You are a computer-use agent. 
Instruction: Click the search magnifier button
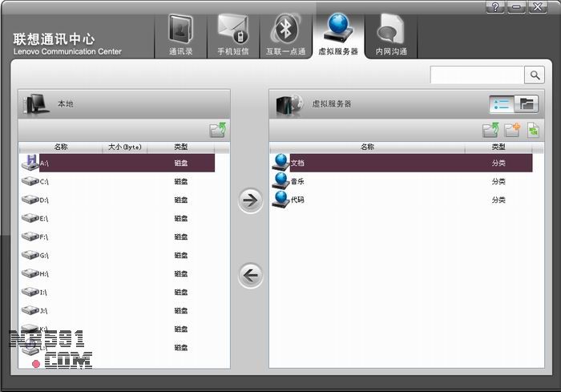tap(535, 75)
